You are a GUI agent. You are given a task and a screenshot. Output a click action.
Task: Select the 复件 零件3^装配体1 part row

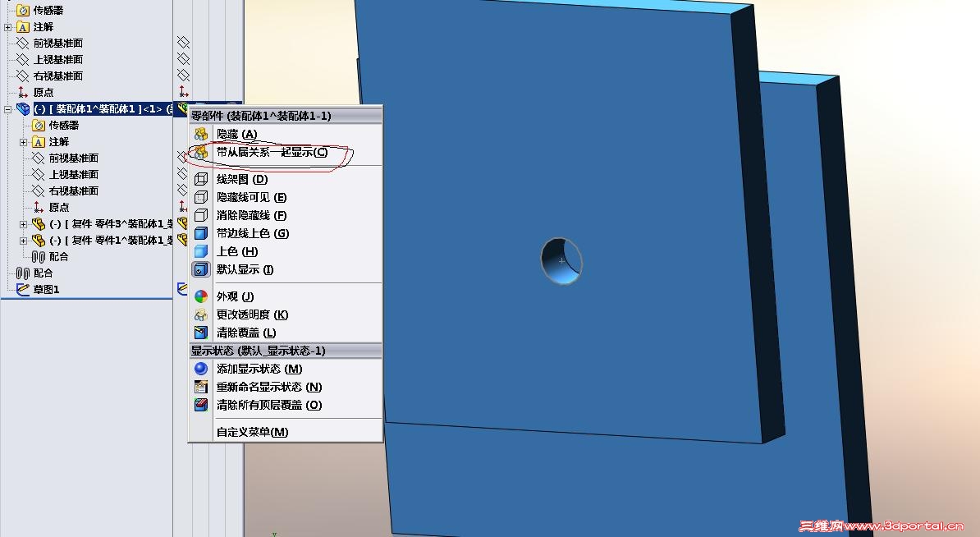click(102, 224)
